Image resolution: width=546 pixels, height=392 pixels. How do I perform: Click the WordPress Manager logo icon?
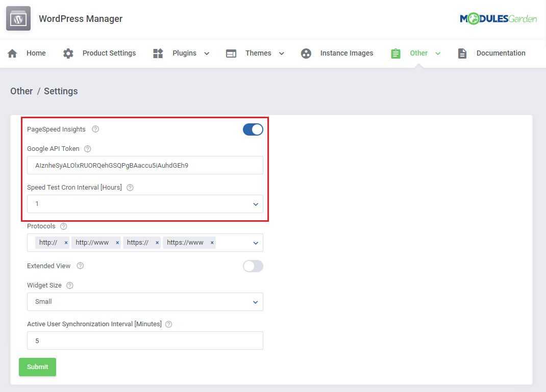tap(18, 18)
